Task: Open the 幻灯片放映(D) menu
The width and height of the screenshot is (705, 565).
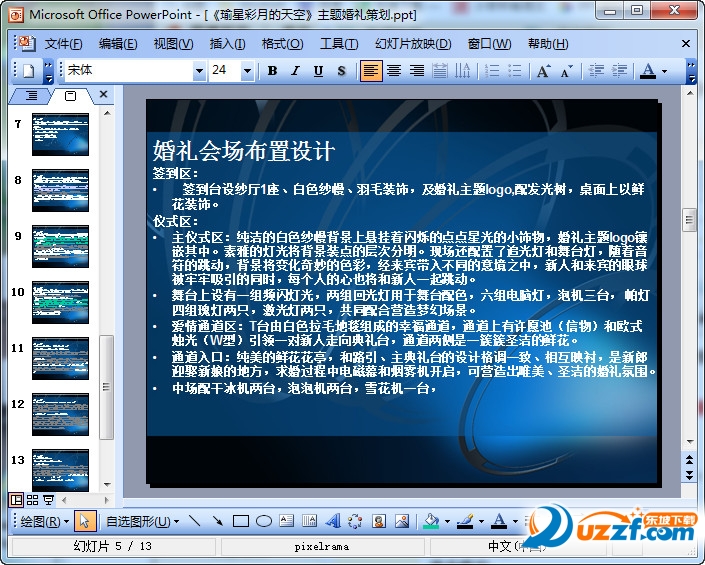Action: [x=413, y=44]
